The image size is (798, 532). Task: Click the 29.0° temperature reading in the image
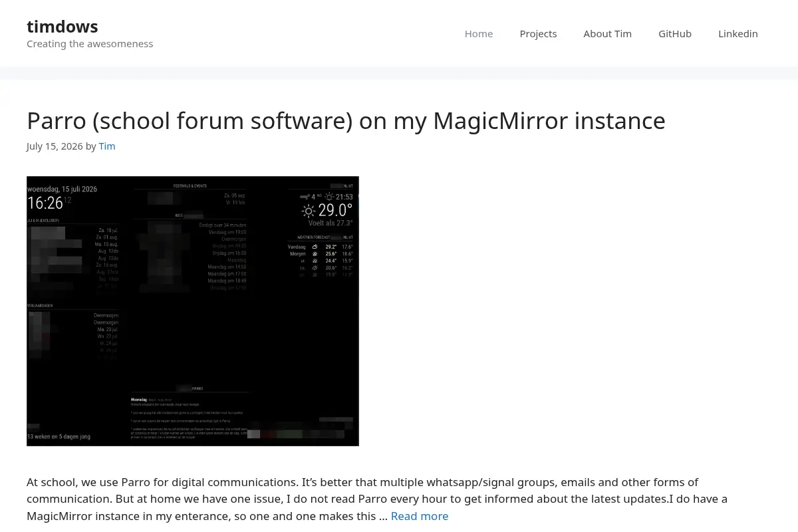coord(335,210)
